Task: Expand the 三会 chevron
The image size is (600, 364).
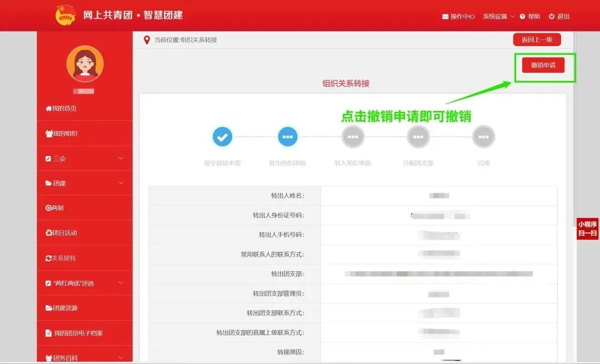Action: pyautogui.click(x=121, y=158)
